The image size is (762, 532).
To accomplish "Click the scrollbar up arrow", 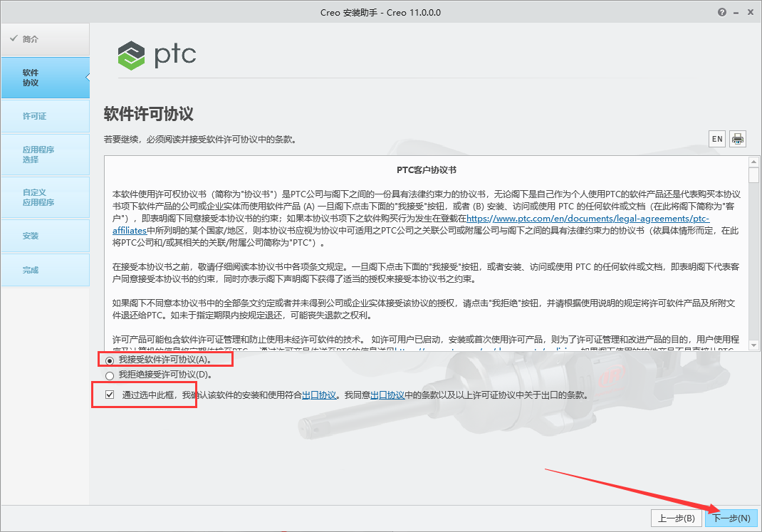I will click(x=755, y=161).
